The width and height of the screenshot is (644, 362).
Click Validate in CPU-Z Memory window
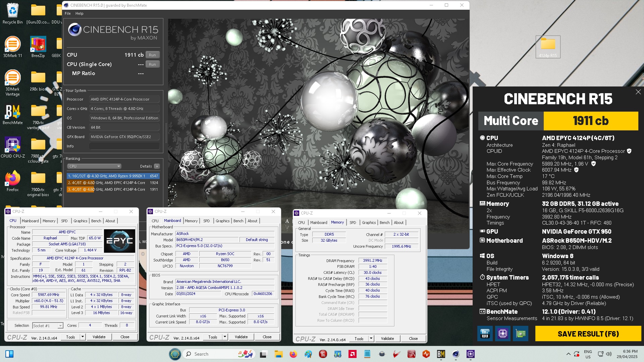pyautogui.click(x=387, y=339)
